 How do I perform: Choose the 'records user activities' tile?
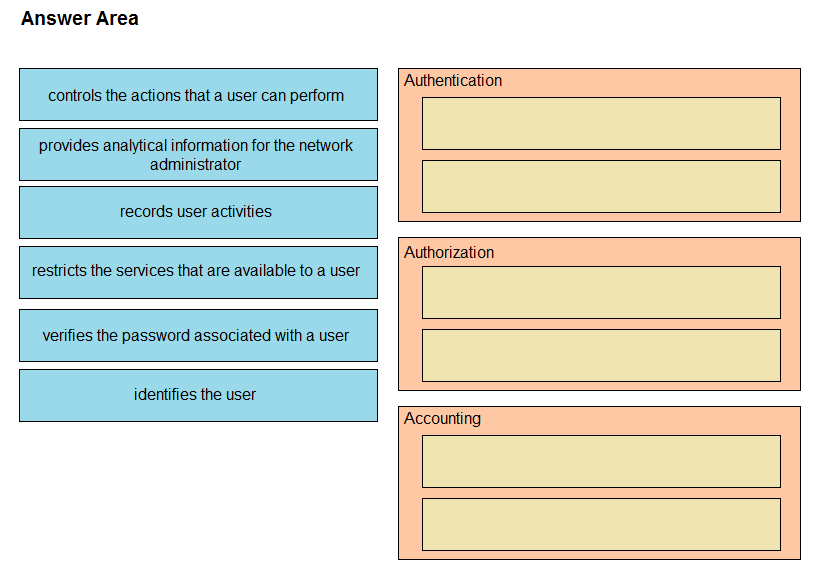coord(199,213)
